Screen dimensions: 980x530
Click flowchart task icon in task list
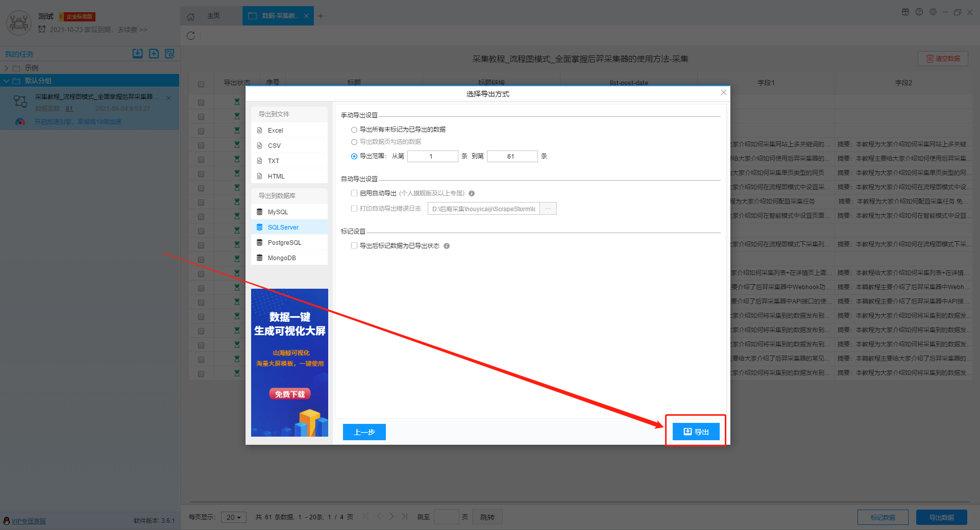tap(20, 102)
